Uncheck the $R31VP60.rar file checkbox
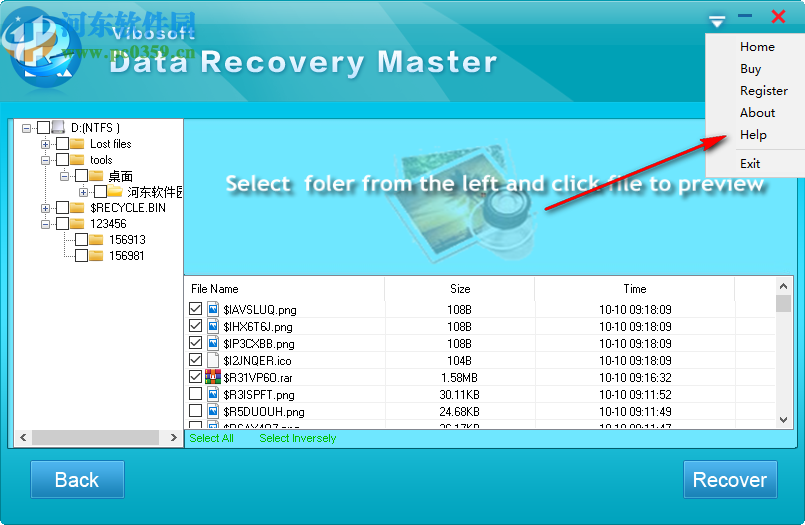The width and height of the screenshot is (805, 525). (x=195, y=376)
